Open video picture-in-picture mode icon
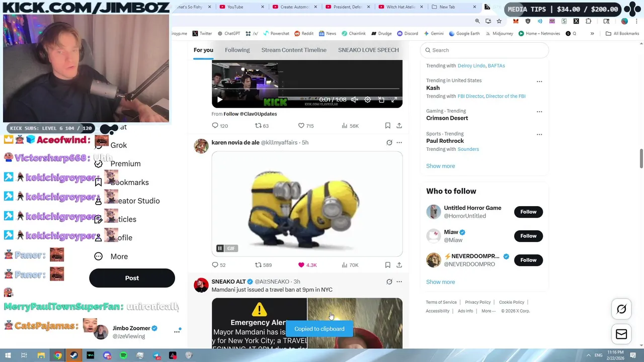 point(381,100)
